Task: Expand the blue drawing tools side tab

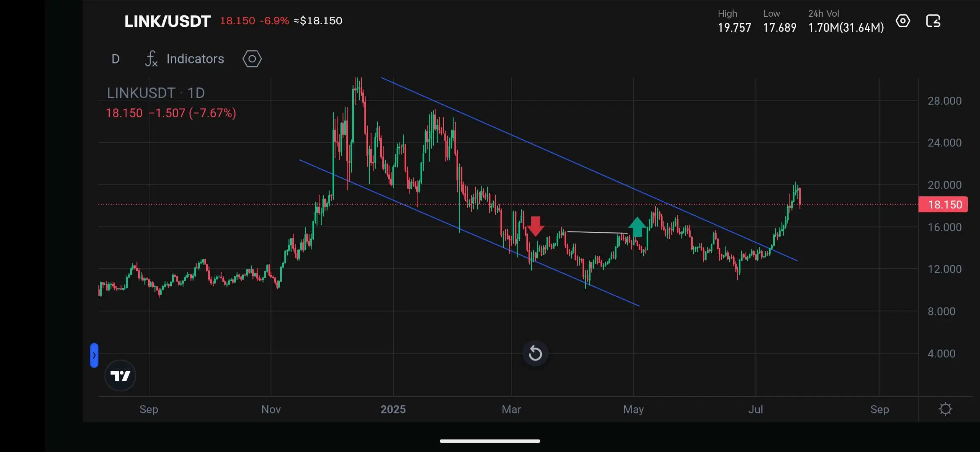Action: click(94, 355)
